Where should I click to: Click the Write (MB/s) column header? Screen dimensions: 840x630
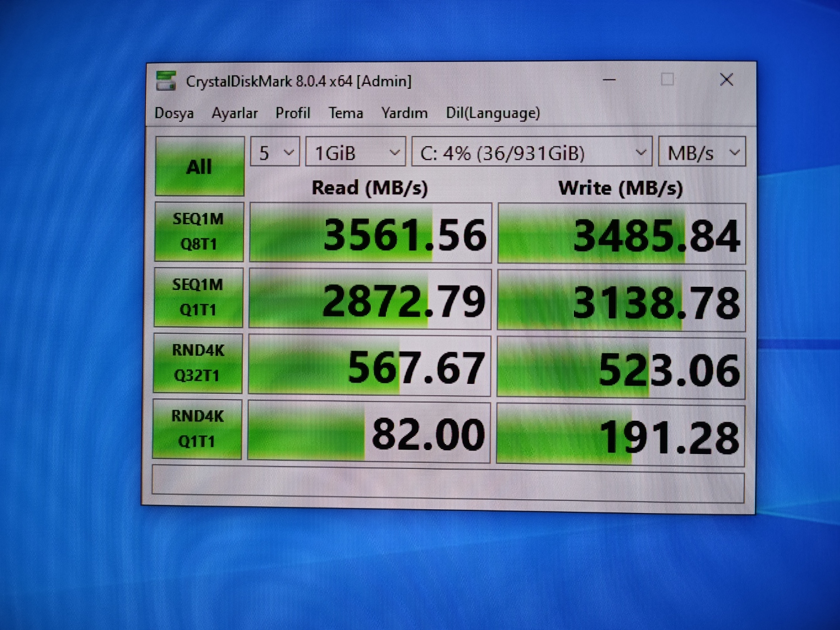tap(621, 188)
